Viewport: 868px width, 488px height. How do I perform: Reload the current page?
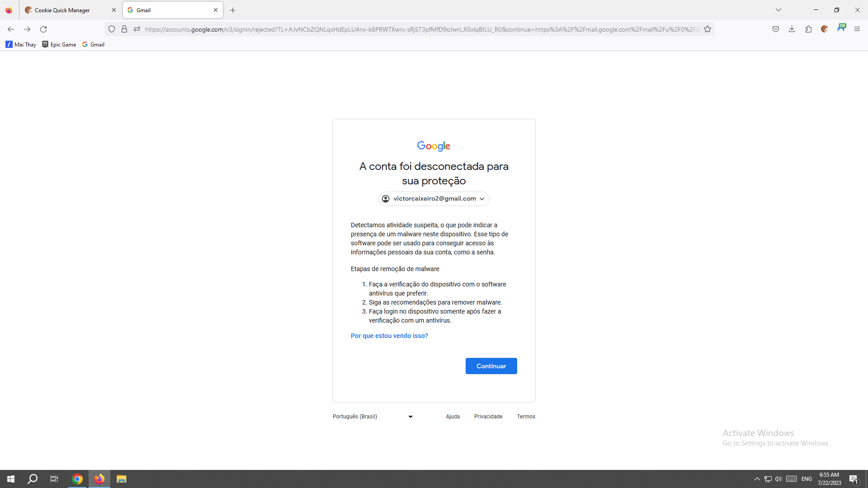pyautogui.click(x=43, y=29)
